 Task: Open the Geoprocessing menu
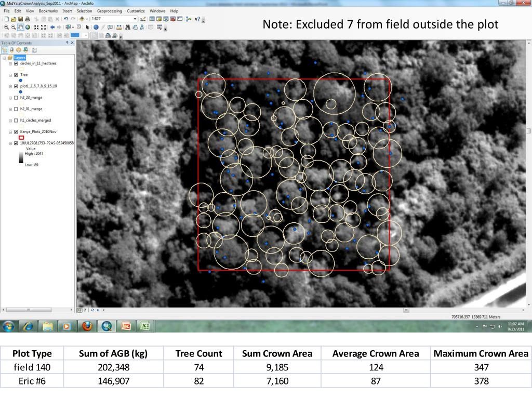(110, 11)
